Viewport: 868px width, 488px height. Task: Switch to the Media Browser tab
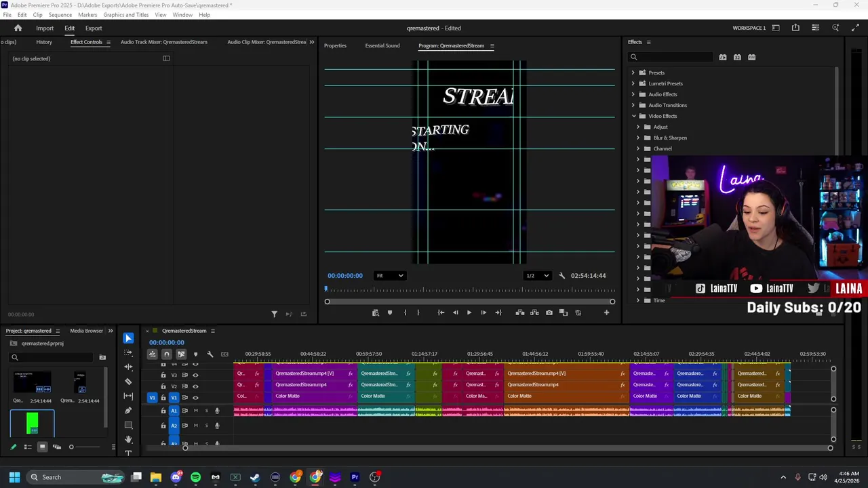pos(86,331)
